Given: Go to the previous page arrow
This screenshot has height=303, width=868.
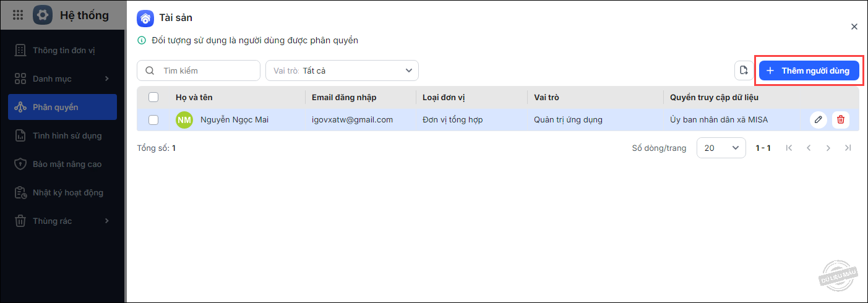Looking at the screenshot, I should pos(808,148).
